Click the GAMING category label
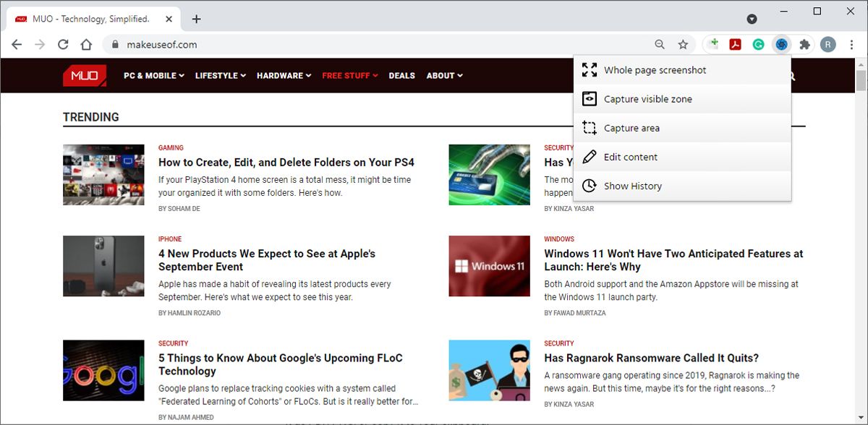 [x=171, y=147]
